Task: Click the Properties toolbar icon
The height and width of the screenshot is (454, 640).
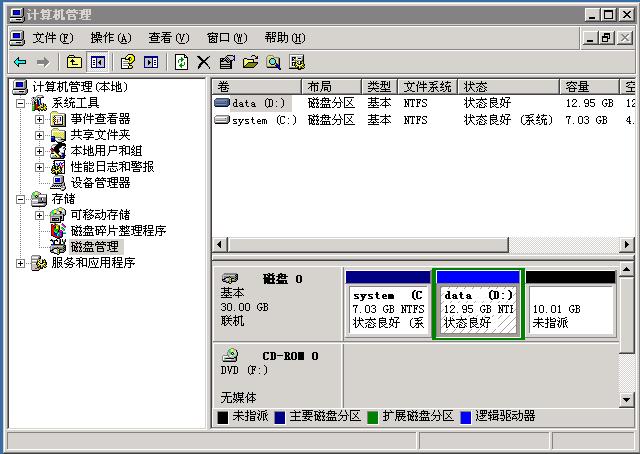Action: tap(227, 62)
